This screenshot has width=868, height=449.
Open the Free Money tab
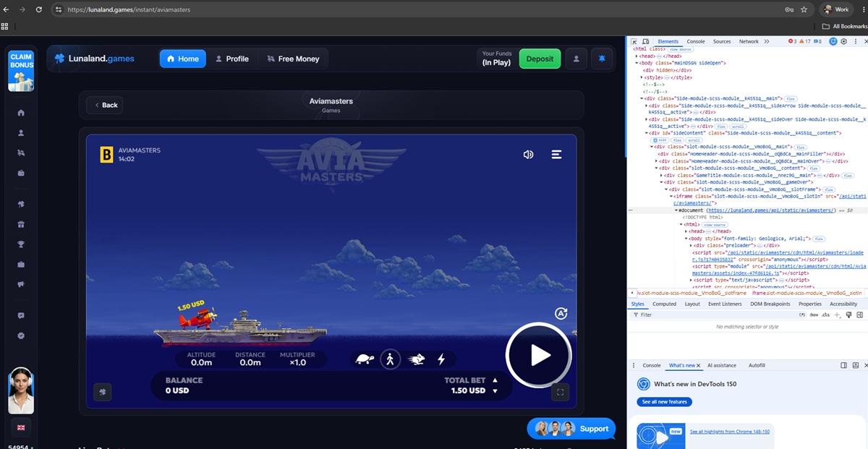click(293, 59)
